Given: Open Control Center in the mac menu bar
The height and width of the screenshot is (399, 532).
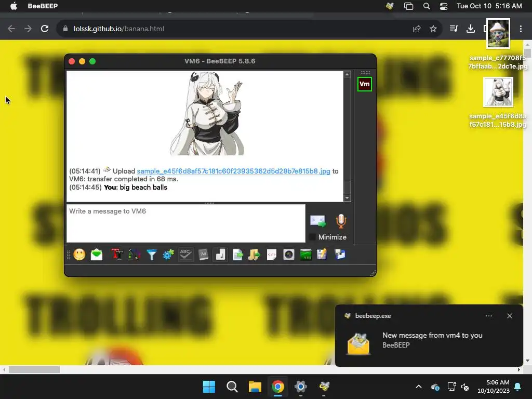Looking at the screenshot, I should pyautogui.click(x=444, y=6).
